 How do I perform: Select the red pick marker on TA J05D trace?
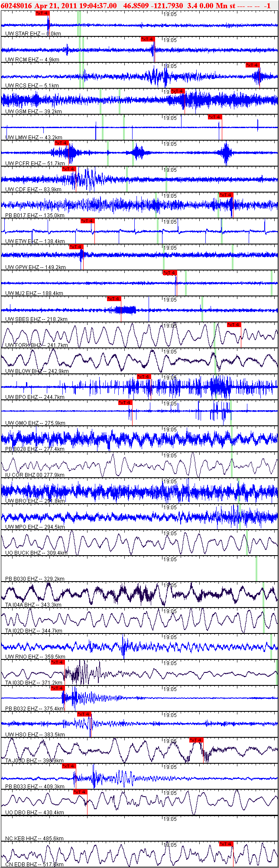tap(196, 740)
